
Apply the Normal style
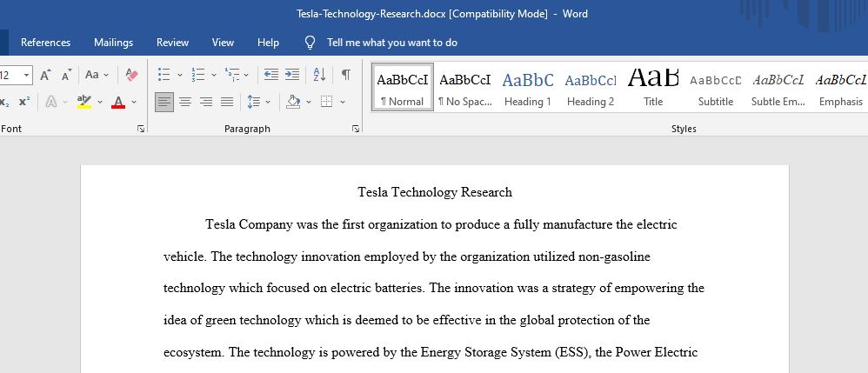pos(403,87)
